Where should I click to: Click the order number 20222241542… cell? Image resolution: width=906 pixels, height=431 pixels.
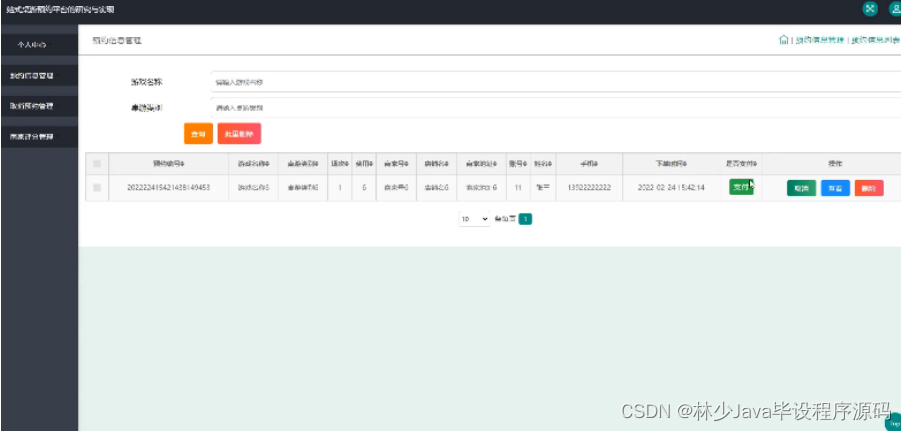click(x=169, y=188)
